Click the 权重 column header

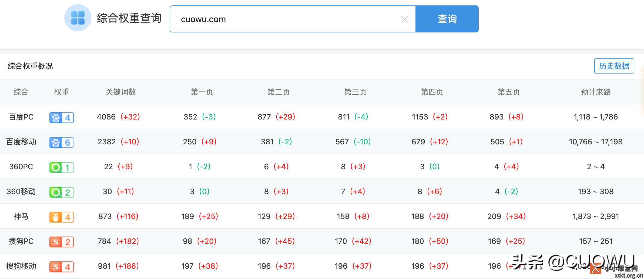tap(62, 92)
